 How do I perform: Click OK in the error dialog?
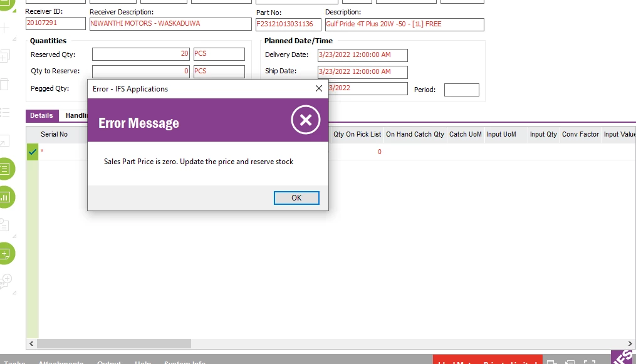pos(296,198)
